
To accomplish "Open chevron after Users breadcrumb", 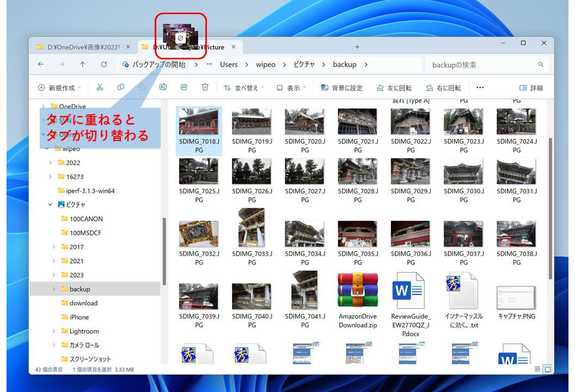I will pos(247,65).
